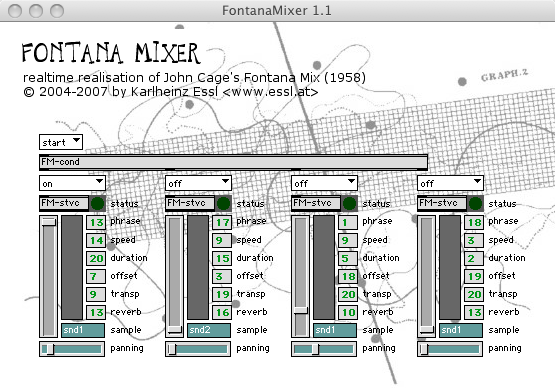This screenshot has width=555, height=388.
Task: Toggle the third channel's green status LED
Action: (350, 203)
